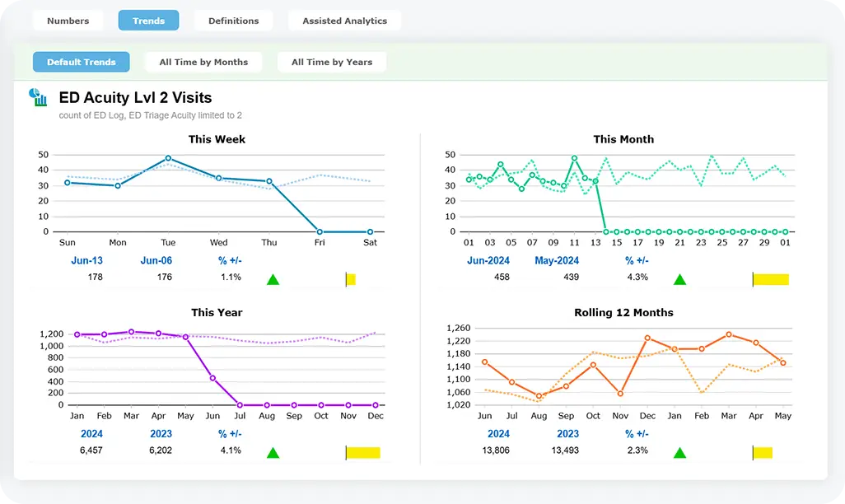Screen dimensions: 845x504
Task: Click green up-arrow under This Week chart
Action: click(x=273, y=279)
